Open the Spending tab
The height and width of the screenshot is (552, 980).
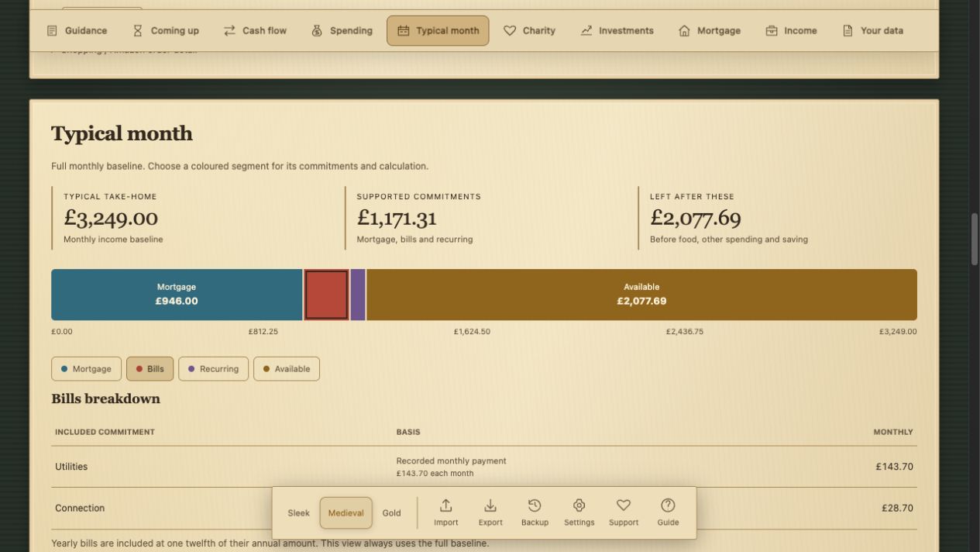click(342, 31)
